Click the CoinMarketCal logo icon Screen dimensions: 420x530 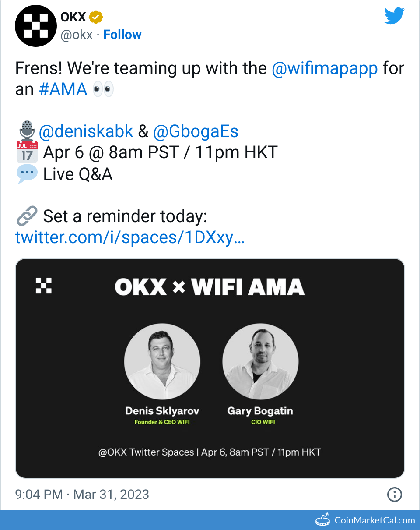(x=322, y=520)
